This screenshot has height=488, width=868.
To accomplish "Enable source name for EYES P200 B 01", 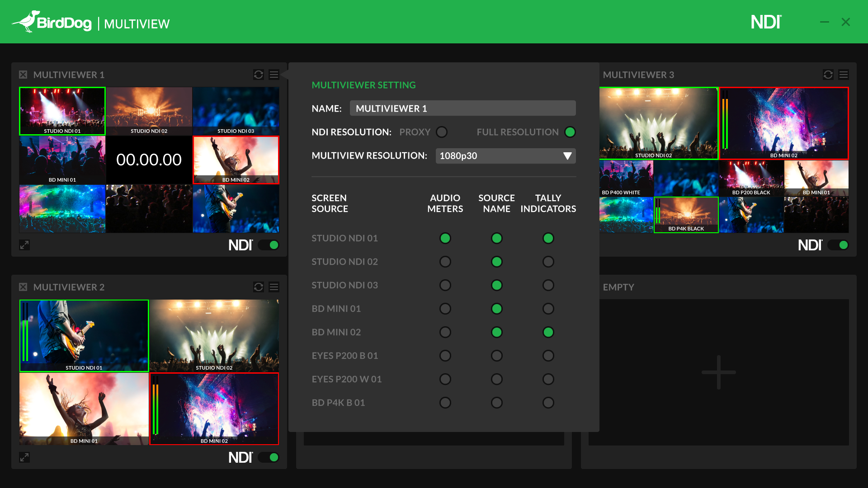I will point(497,356).
